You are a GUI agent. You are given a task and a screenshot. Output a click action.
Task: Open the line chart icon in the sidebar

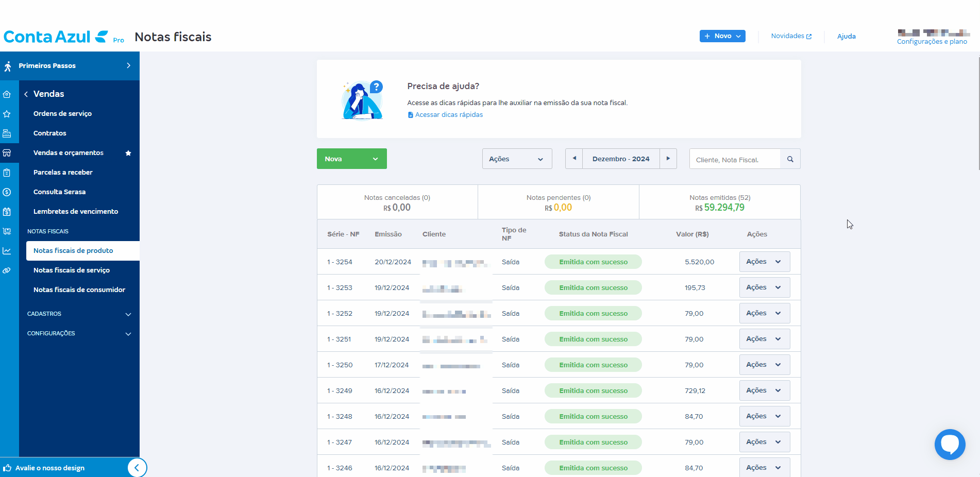pos(7,251)
